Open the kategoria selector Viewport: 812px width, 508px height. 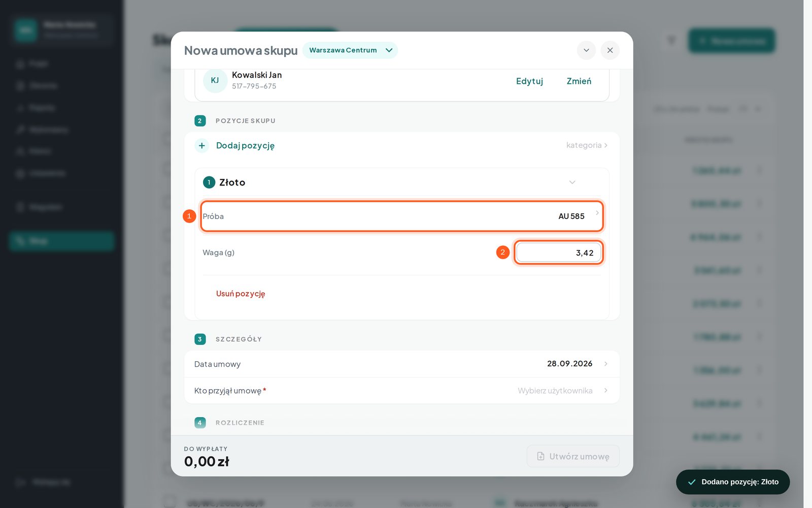pyautogui.click(x=587, y=145)
